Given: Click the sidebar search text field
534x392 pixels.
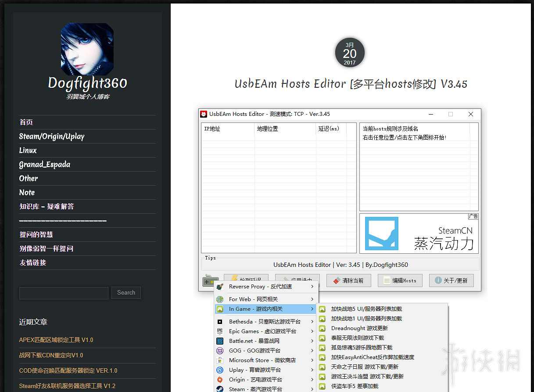Looking at the screenshot, I should click(64, 293).
